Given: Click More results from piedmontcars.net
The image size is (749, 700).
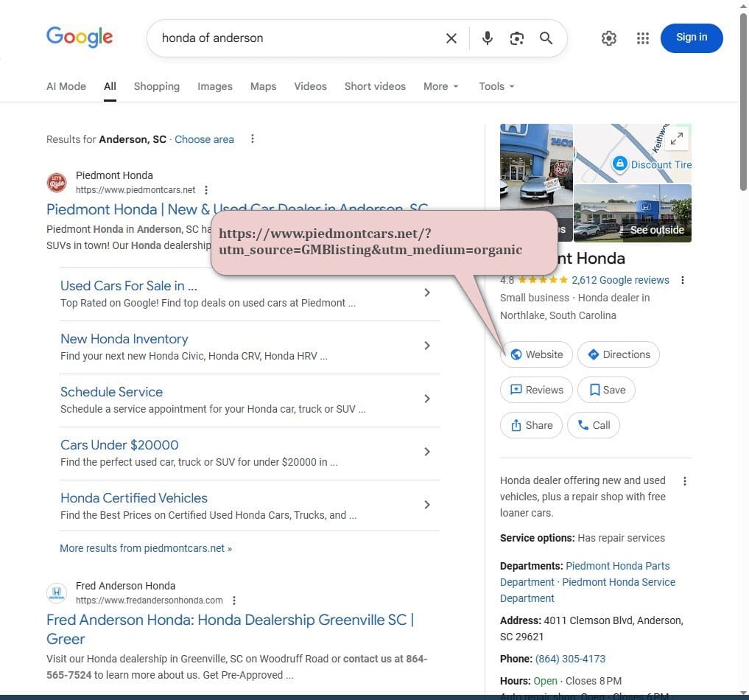Looking at the screenshot, I should click(x=146, y=548).
